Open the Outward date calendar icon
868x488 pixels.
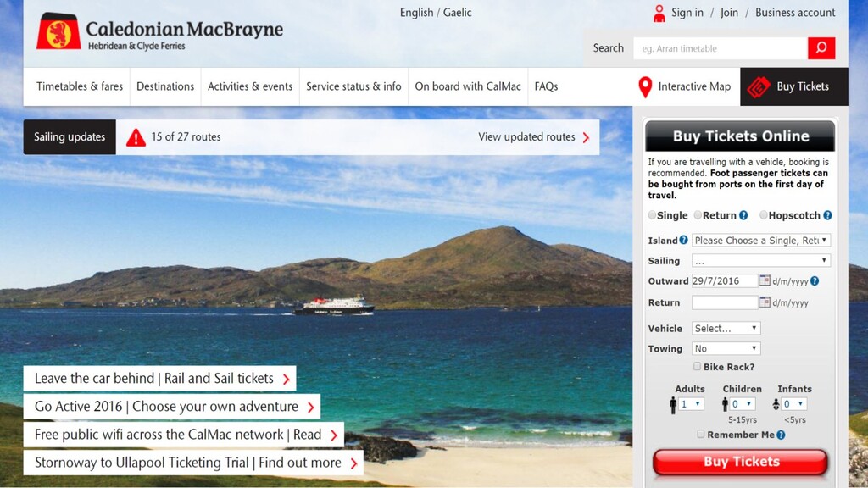765,280
